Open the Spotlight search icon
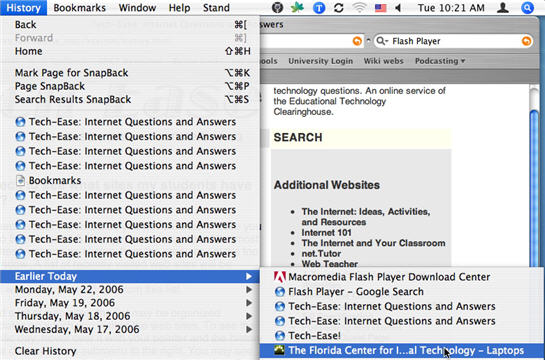The height and width of the screenshot is (360, 545). tap(527, 8)
